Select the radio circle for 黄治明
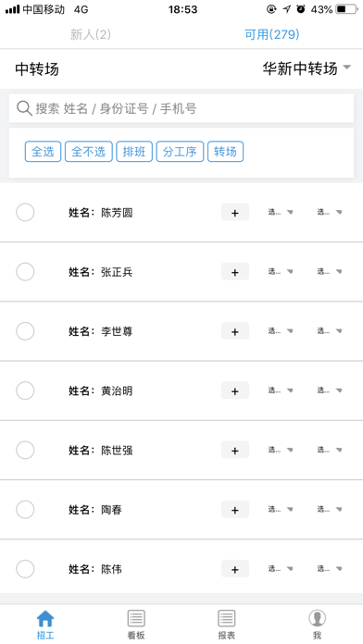The width and height of the screenshot is (363, 644). click(x=25, y=390)
